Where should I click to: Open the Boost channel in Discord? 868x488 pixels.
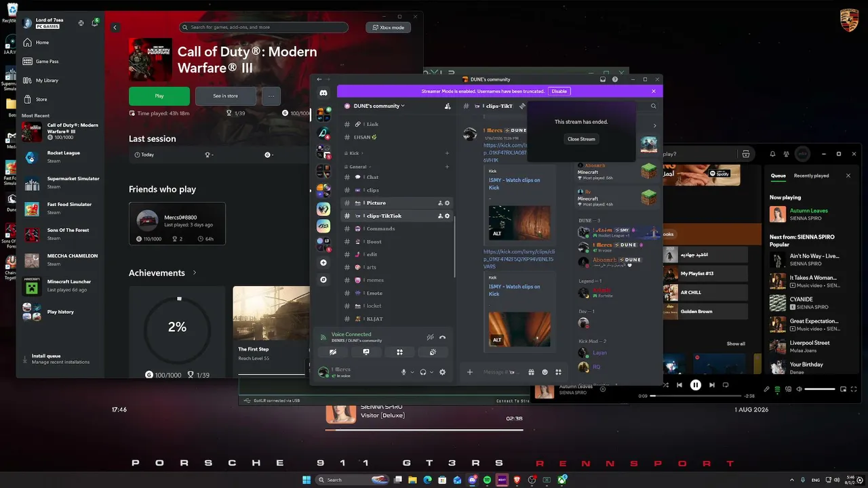coord(397,242)
